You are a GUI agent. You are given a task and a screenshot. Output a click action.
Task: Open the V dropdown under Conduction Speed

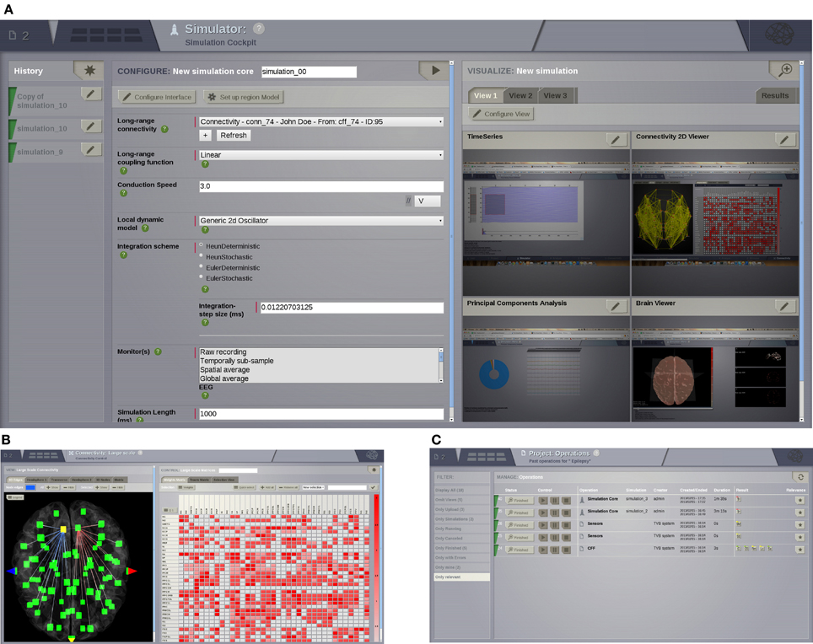click(428, 201)
